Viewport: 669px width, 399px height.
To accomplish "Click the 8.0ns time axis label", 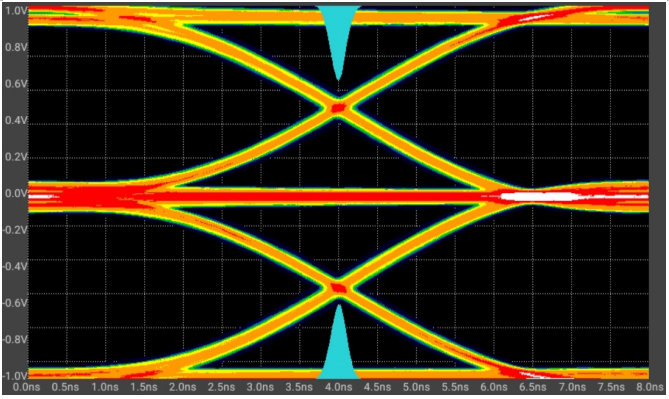I will [x=650, y=387].
